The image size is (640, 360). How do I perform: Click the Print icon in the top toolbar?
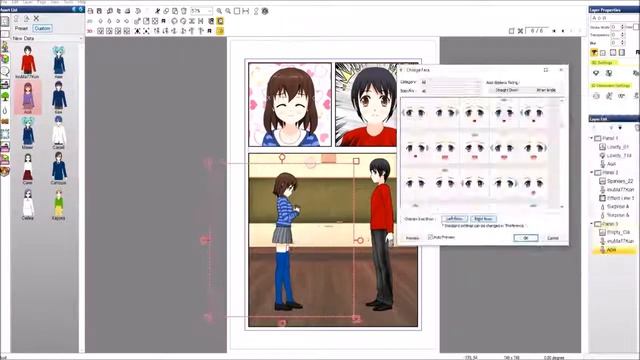[127, 11]
